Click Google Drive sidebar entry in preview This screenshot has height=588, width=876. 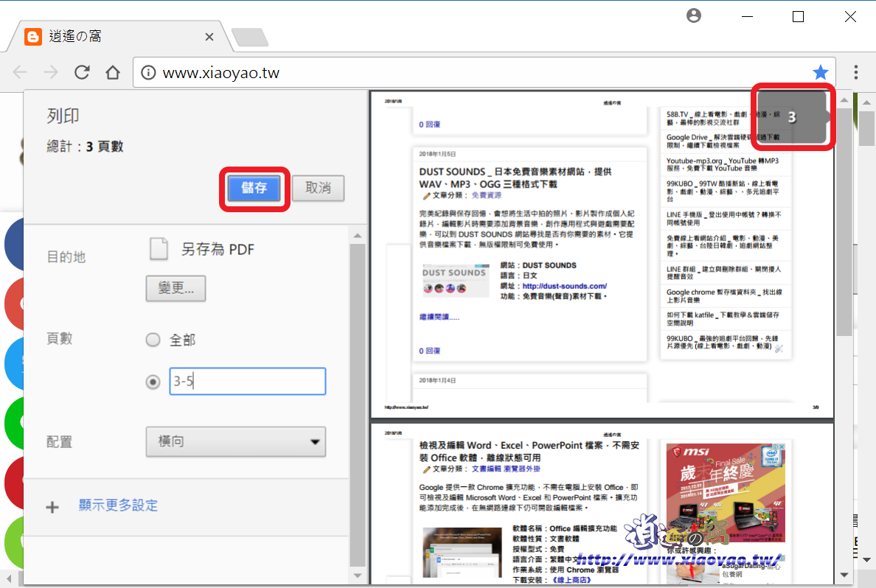pos(723,141)
